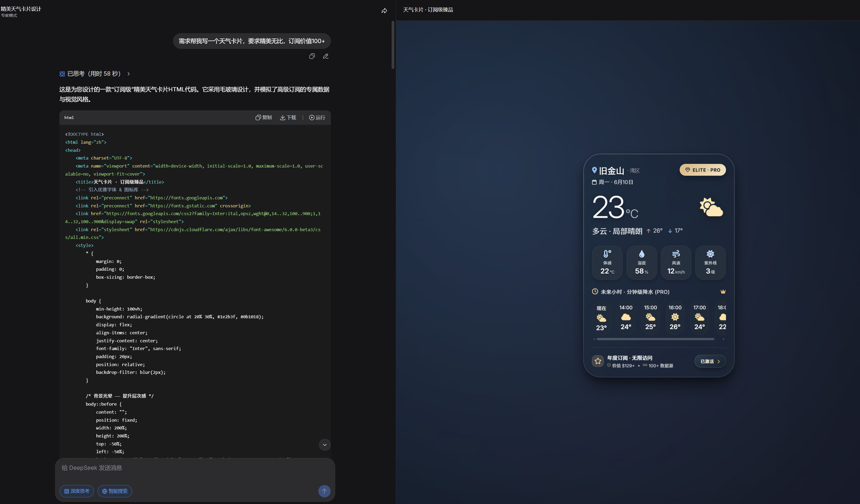The width and height of the screenshot is (860, 504).
Task: Click the share arrow icon
Action: coord(384,11)
